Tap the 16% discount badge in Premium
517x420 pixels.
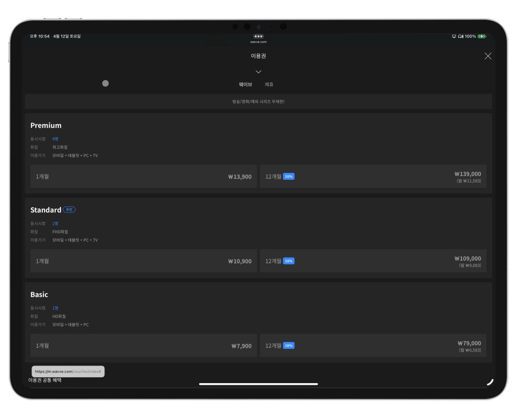pyautogui.click(x=288, y=177)
